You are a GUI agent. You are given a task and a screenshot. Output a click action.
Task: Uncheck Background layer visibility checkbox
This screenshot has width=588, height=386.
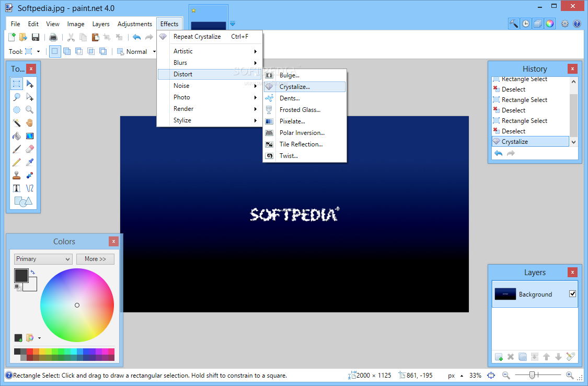(x=572, y=294)
